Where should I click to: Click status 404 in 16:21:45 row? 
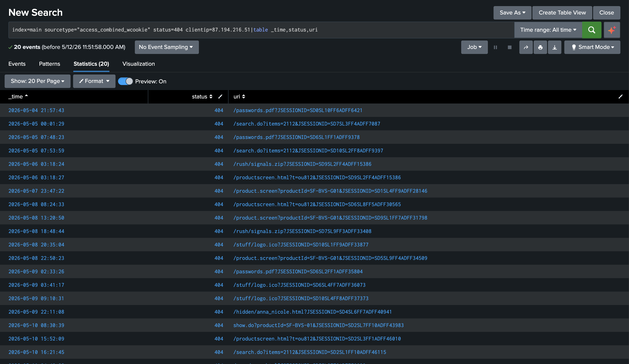[x=219, y=352]
